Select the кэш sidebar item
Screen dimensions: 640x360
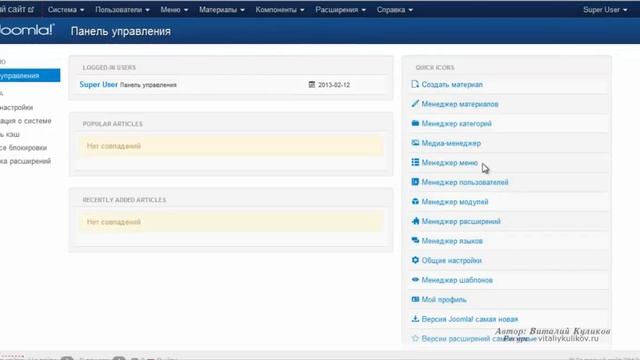tap(10, 134)
